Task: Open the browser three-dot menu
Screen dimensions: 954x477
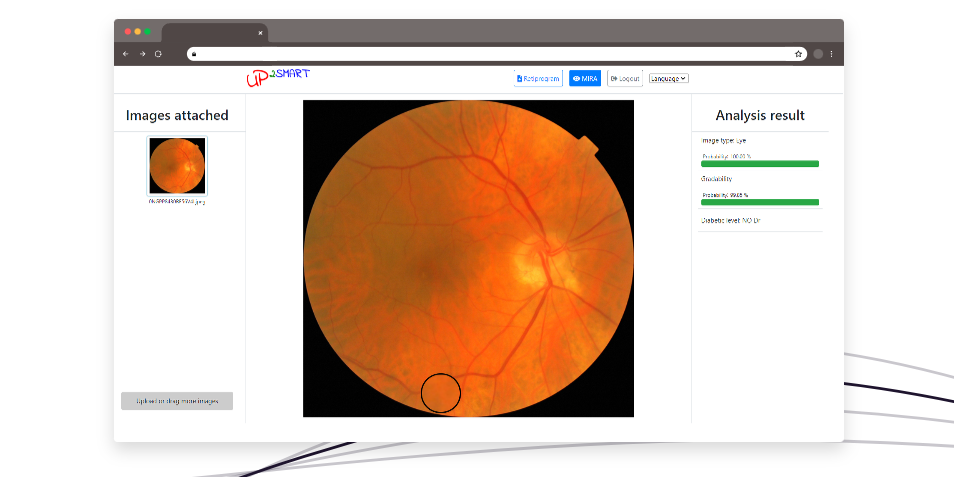Action: point(832,54)
